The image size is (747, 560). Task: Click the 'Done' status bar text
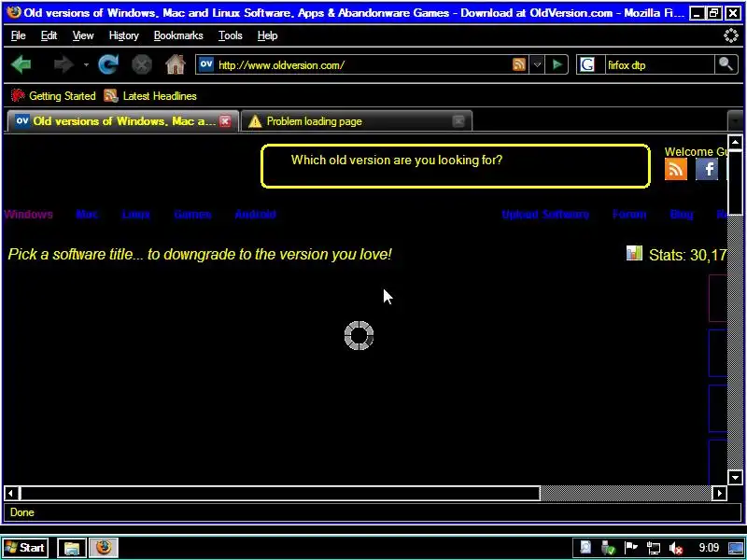pyautogui.click(x=21, y=512)
